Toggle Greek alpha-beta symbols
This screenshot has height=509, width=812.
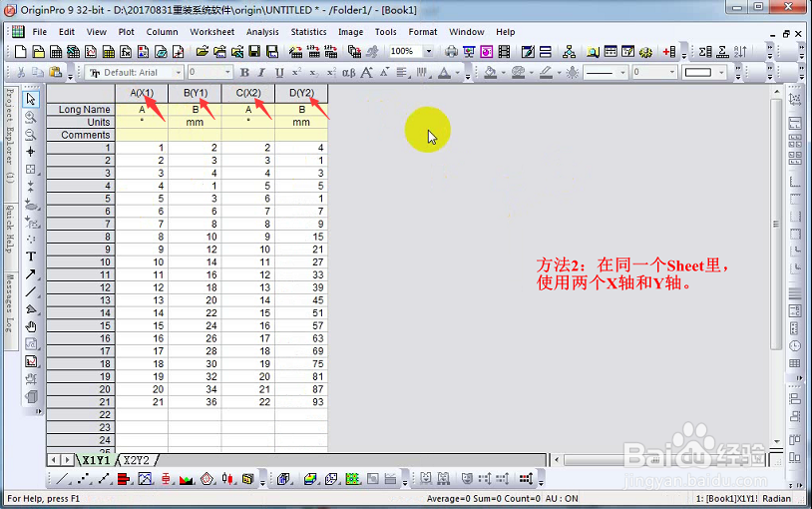pos(348,73)
